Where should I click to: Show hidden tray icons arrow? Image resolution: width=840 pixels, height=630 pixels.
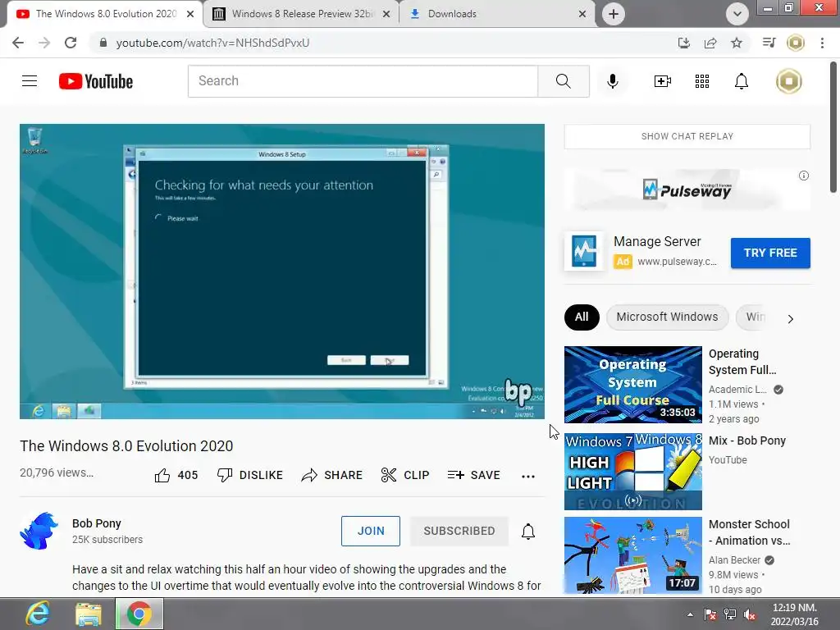click(690, 615)
